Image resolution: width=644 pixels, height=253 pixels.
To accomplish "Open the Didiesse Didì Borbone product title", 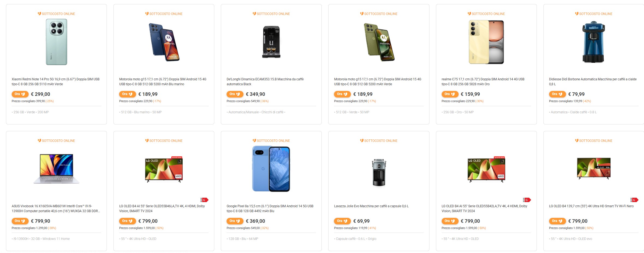I will tap(593, 82).
